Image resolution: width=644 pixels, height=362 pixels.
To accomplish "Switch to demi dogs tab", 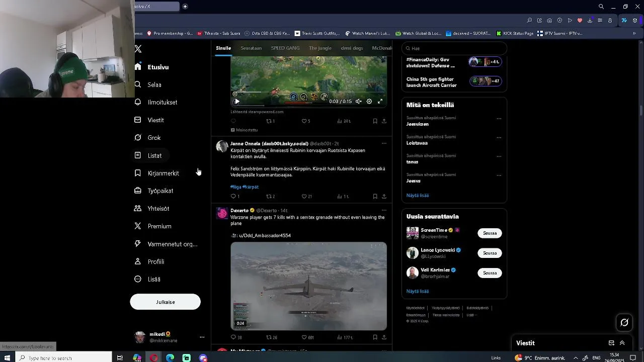I will [x=352, y=48].
